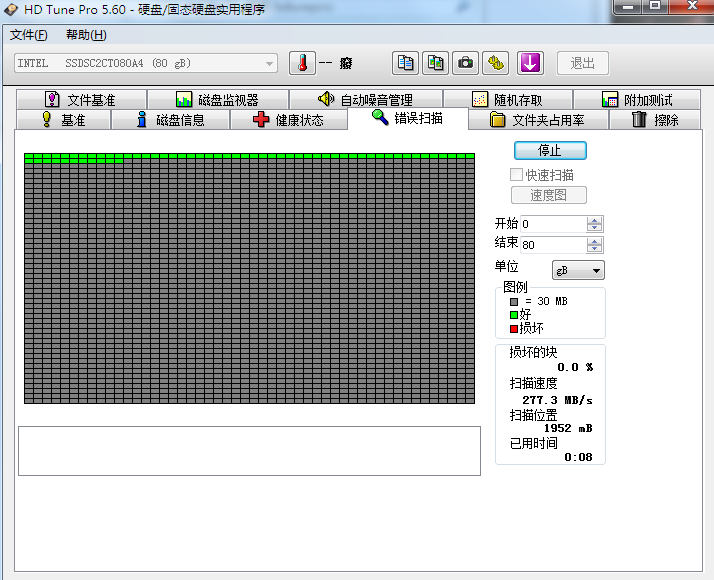Click the 速度图 button

(549, 195)
